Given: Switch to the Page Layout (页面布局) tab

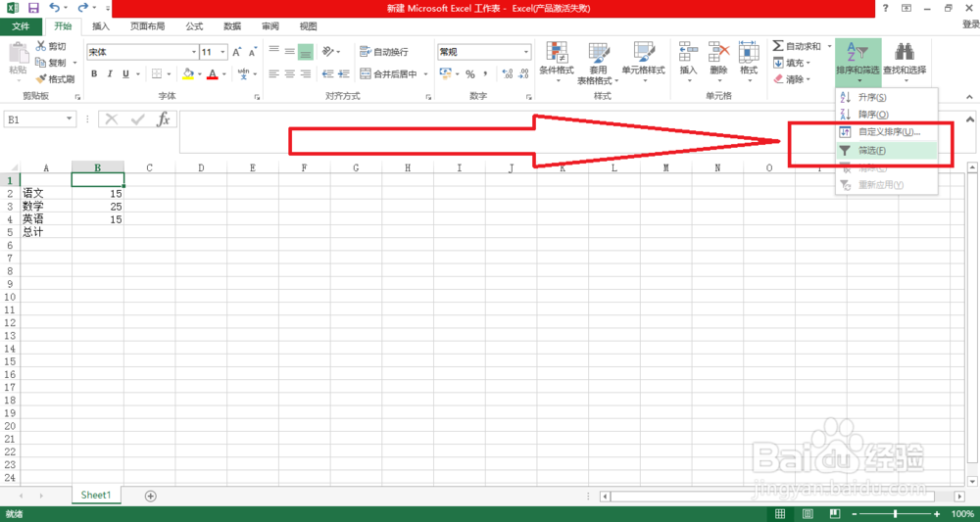Looking at the screenshot, I should click(x=148, y=26).
